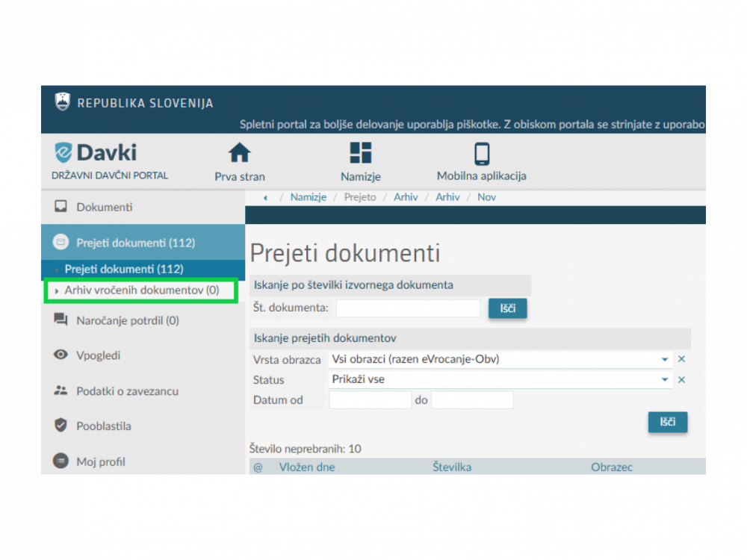Click the Pooblastila shield checkmark icon
The image size is (747, 560).
61,425
